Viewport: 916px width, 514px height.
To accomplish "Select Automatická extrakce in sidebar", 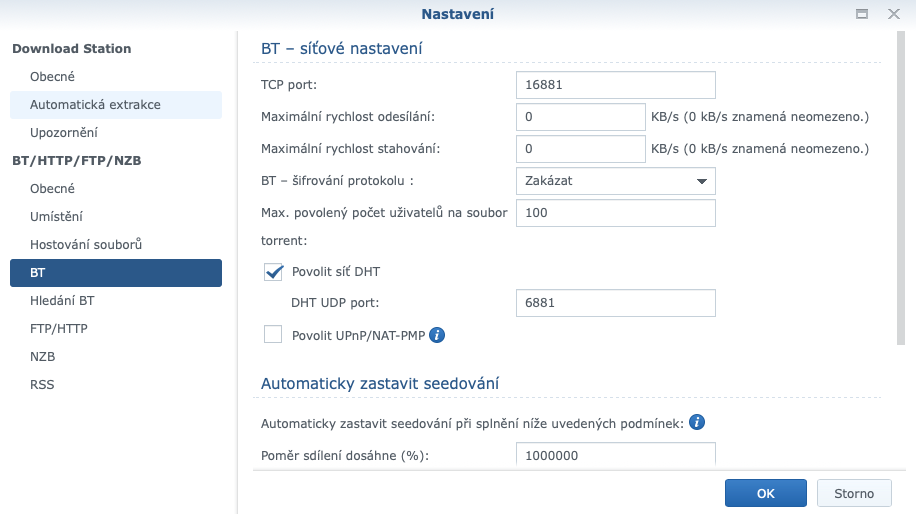I will click(x=116, y=104).
